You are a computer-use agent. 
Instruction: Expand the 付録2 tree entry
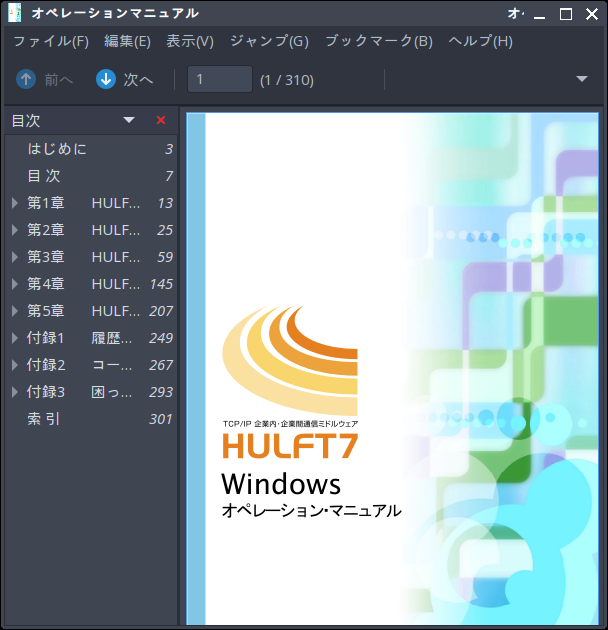pos(15,365)
